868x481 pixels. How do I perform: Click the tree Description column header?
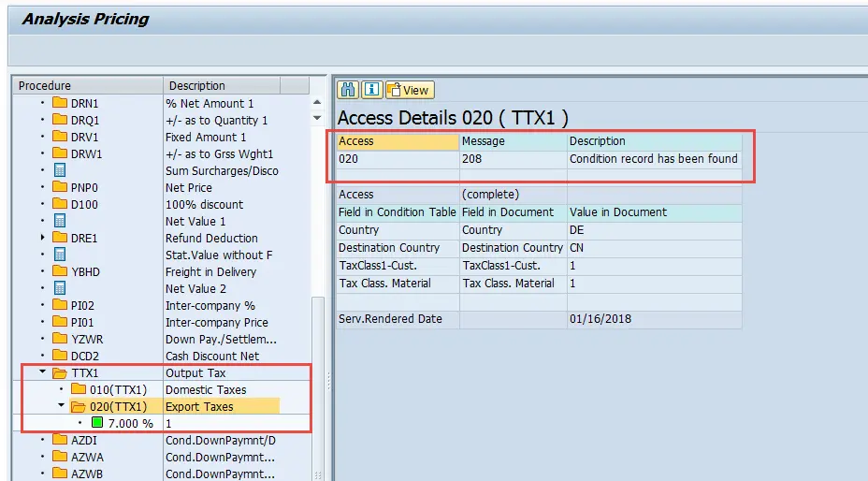click(x=222, y=85)
